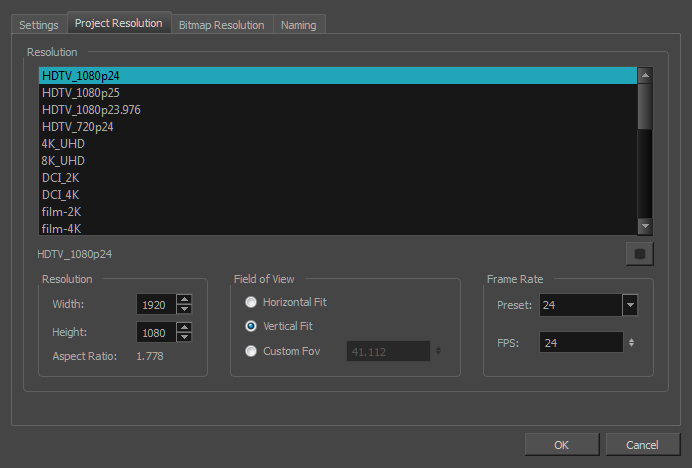Click the FPS spinner arrows
The image size is (692, 468).
[630, 343]
